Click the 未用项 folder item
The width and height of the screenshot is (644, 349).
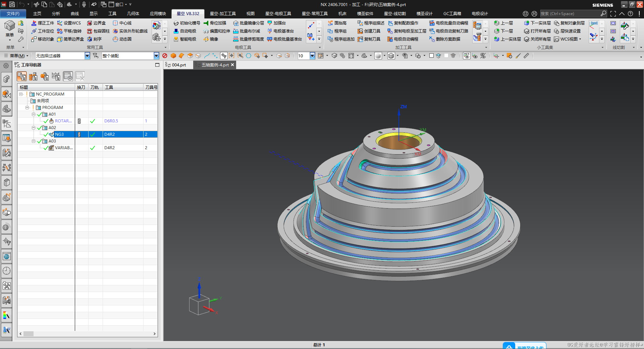[43, 101]
